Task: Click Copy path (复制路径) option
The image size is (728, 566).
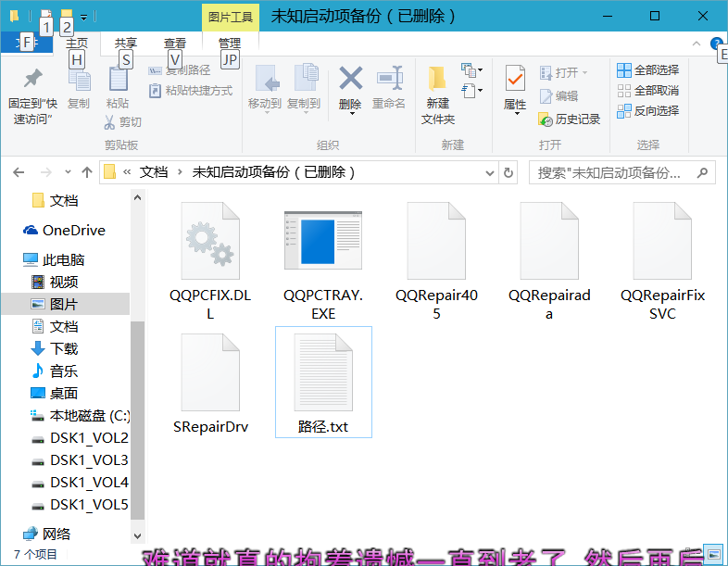Action: click(179, 70)
